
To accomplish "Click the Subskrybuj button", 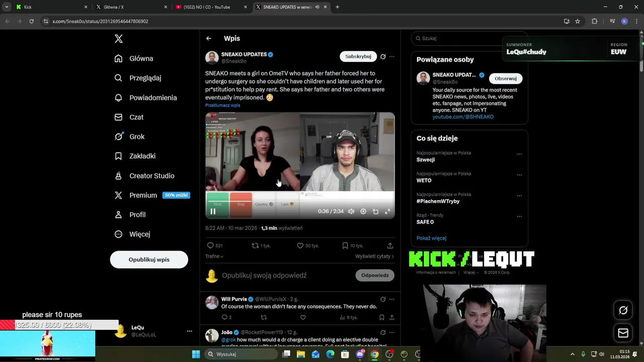I will point(358,56).
